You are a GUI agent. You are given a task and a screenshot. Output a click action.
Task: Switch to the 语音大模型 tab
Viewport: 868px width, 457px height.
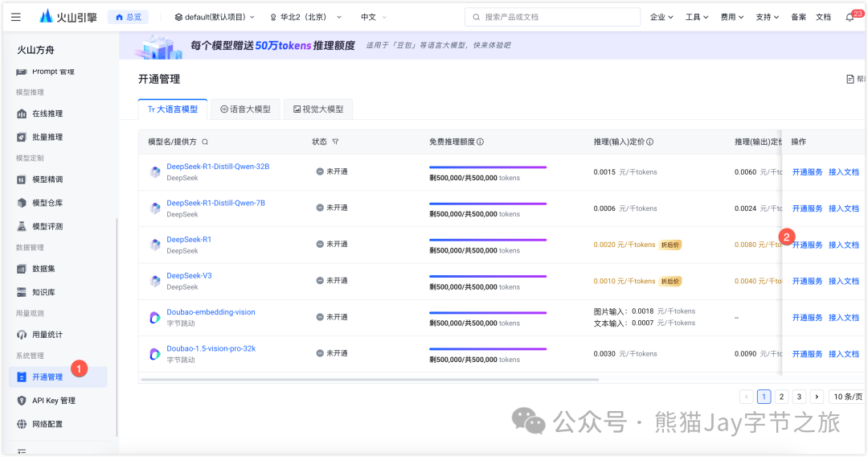[246, 109]
